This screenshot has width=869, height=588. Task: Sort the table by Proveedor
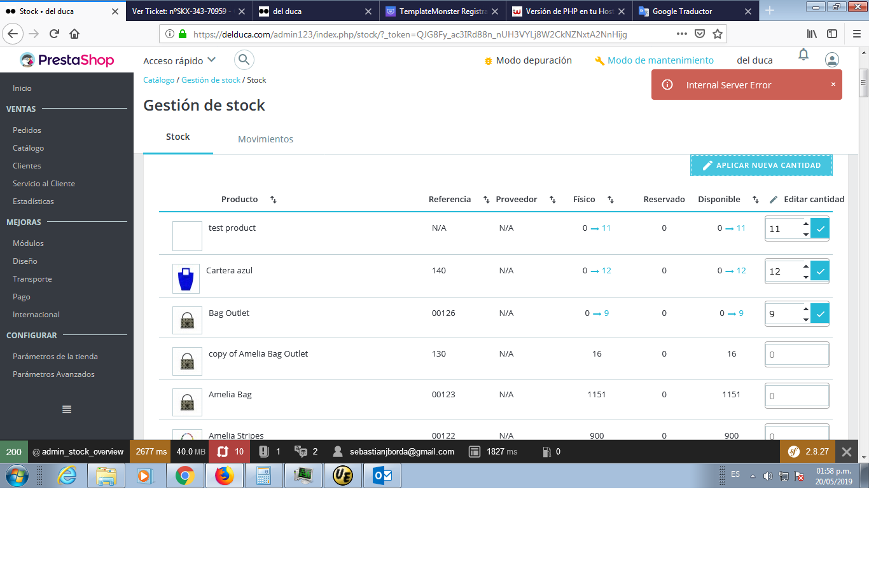click(x=553, y=200)
